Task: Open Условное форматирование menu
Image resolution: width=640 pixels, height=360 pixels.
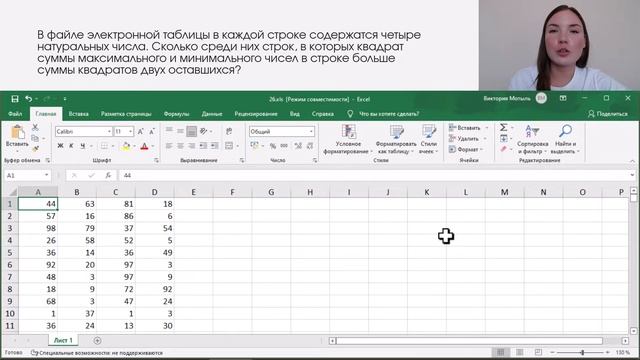Action: (x=348, y=140)
